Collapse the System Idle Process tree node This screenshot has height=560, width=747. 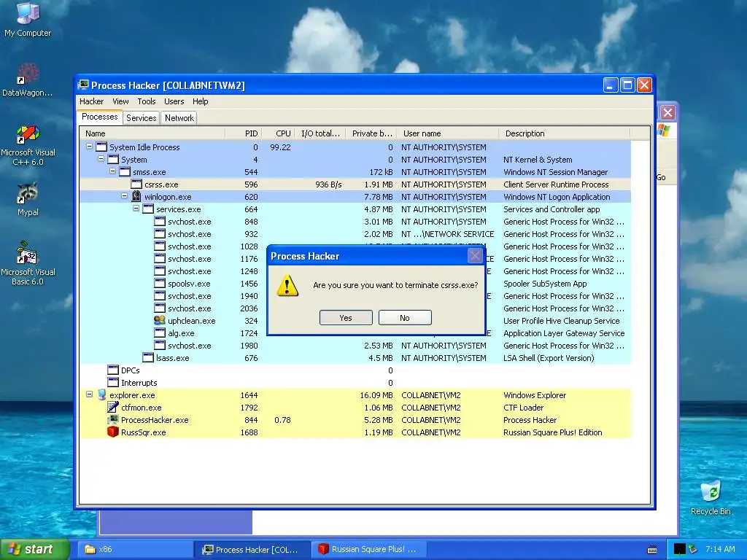[x=89, y=147]
